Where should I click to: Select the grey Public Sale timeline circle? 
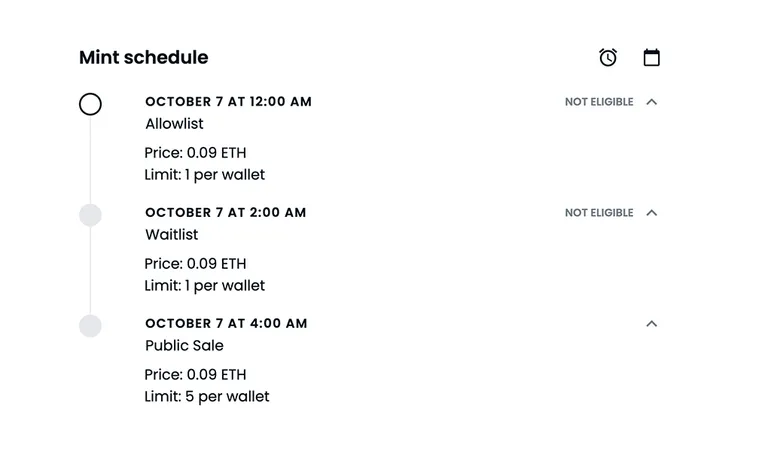[x=90, y=326]
